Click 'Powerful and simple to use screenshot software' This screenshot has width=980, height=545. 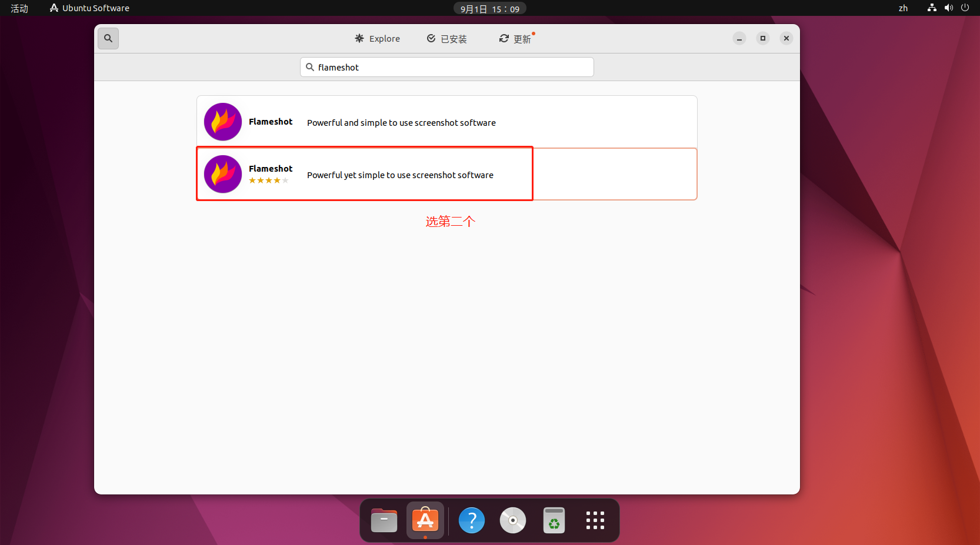(x=401, y=123)
